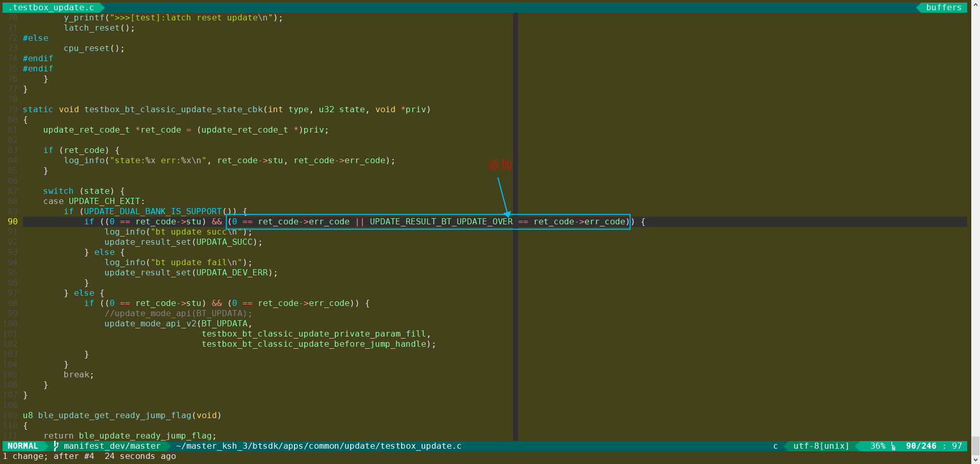Click the #else directive on line 72
Image resolution: width=980 pixels, height=464 pixels.
pos(36,38)
